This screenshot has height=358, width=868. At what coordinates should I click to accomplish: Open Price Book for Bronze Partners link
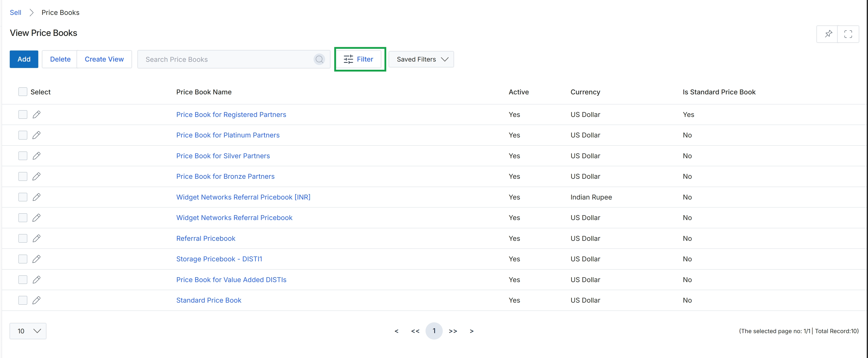(225, 176)
